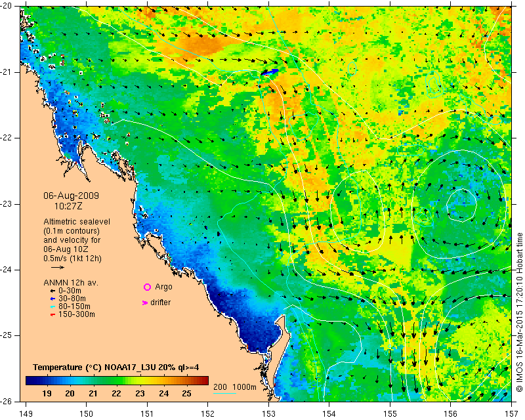Image resolution: width=525 pixels, height=420 pixels.
Task: Click the '0.5m/s (1kt 12h)' scale text
Action: click(x=72, y=259)
